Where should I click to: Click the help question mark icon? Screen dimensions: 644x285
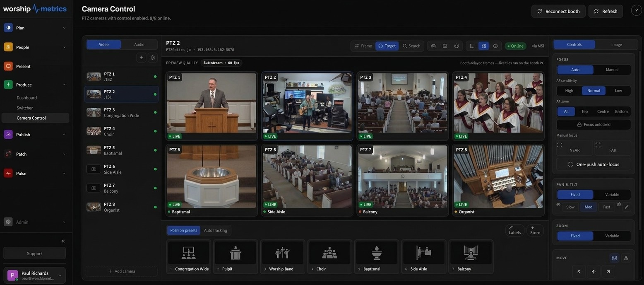click(636, 11)
